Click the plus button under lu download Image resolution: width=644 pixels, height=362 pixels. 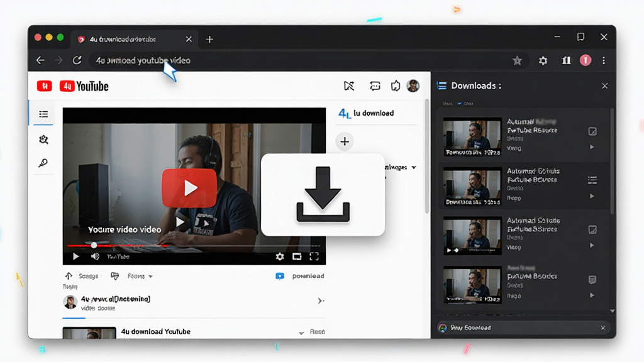[345, 141]
